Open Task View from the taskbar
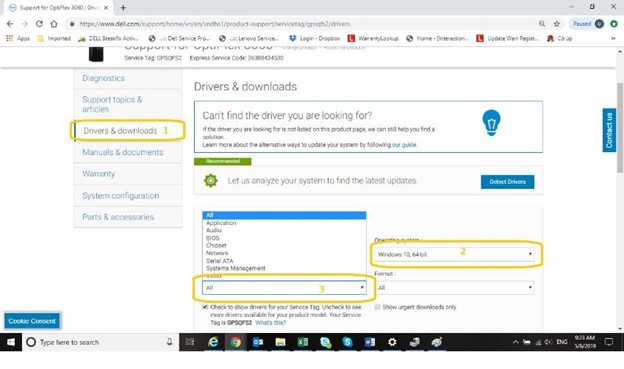This screenshot has height=369, width=624. [190, 342]
